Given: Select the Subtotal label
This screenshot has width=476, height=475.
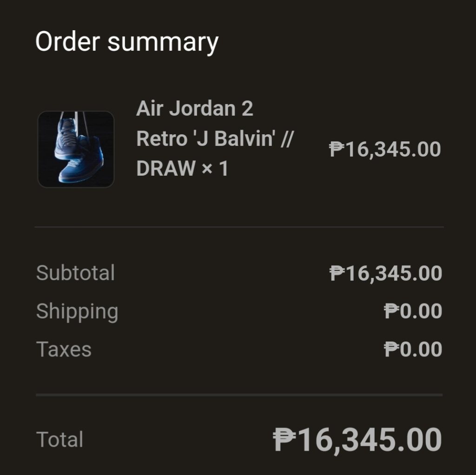Looking at the screenshot, I should click(75, 273).
